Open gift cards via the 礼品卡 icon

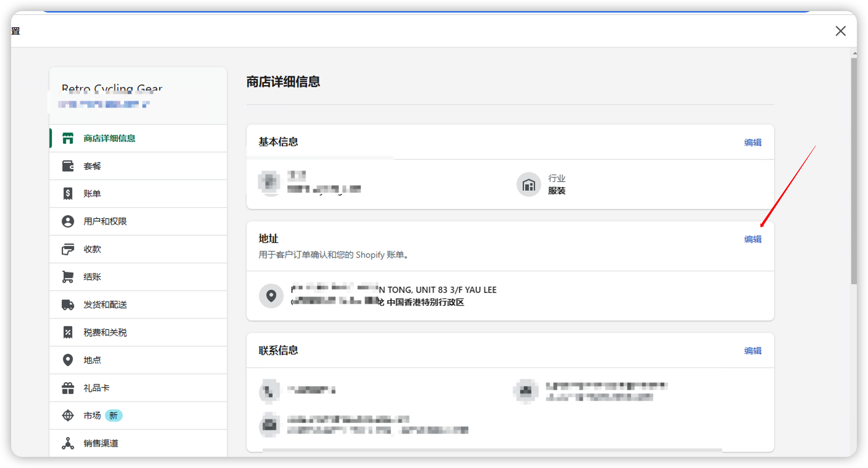point(68,388)
